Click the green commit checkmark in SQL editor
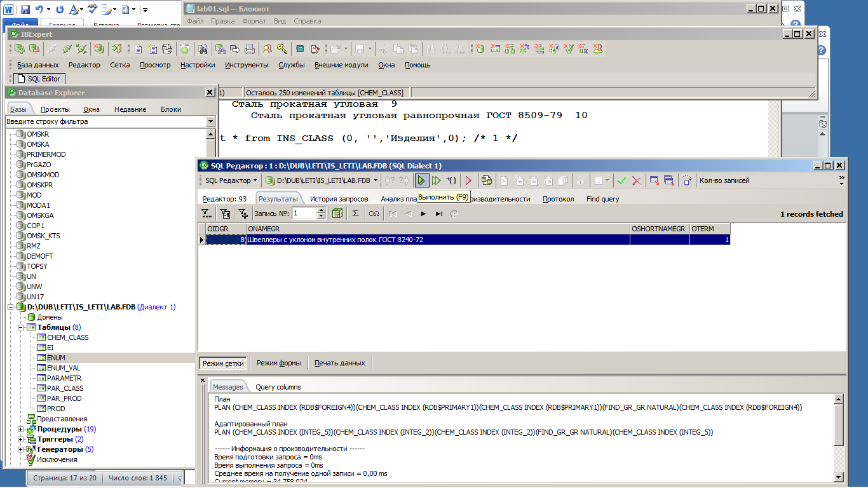The height and width of the screenshot is (488, 868). click(x=622, y=180)
